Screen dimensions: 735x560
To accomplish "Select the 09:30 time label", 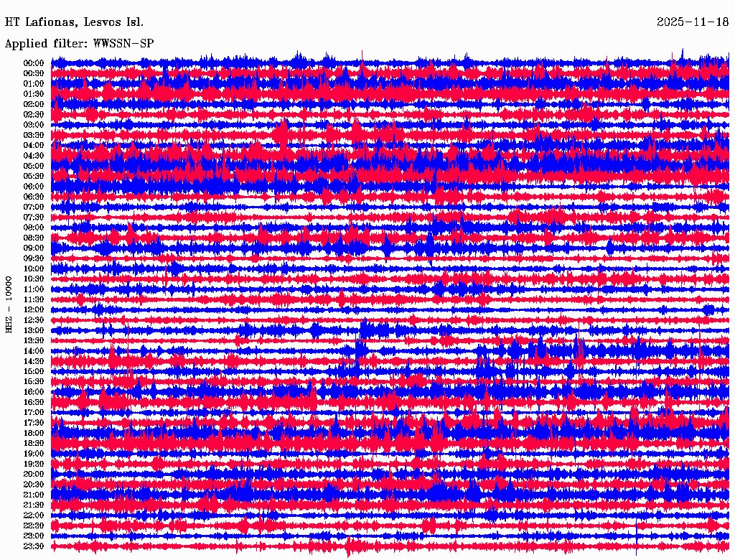I will click(x=33, y=258).
